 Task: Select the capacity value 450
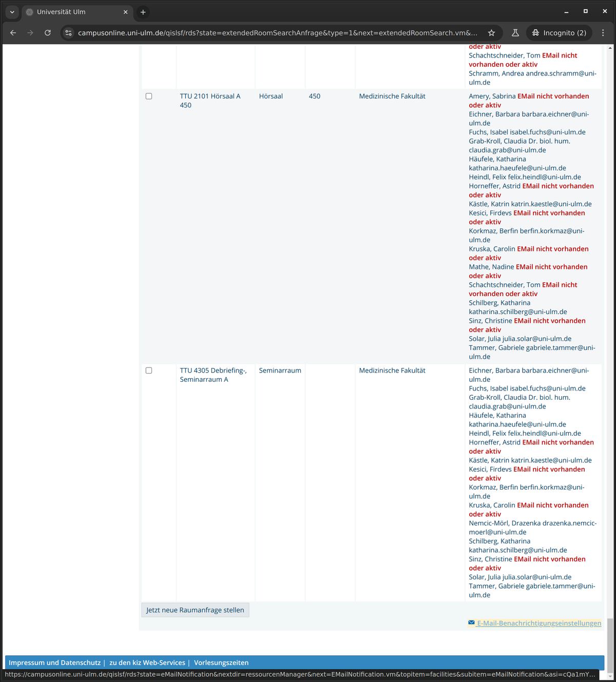pos(315,96)
